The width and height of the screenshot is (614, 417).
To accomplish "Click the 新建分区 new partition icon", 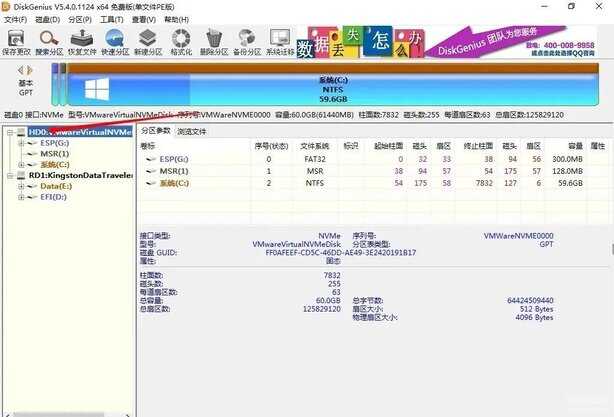I will click(148, 41).
